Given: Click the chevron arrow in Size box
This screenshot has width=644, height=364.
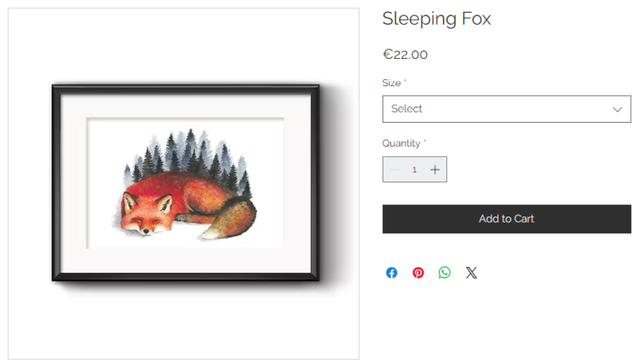Looking at the screenshot, I should [618, 109].
